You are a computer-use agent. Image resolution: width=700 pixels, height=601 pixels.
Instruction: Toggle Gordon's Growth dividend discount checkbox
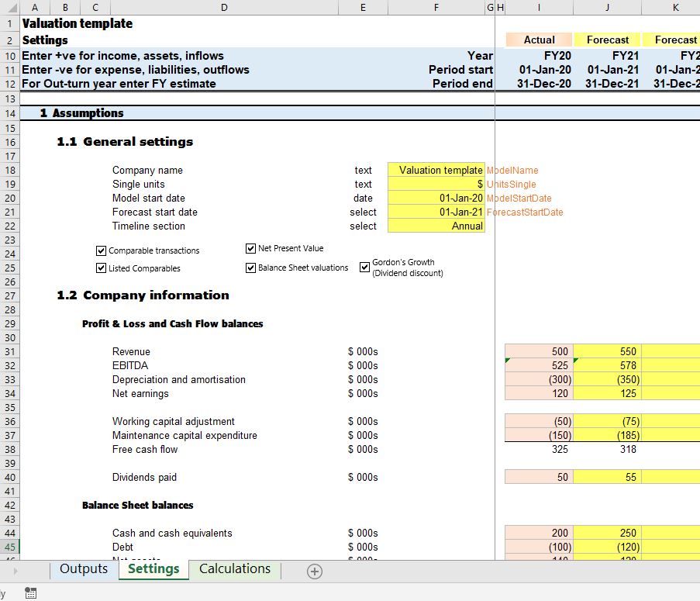tap(365, 267)
